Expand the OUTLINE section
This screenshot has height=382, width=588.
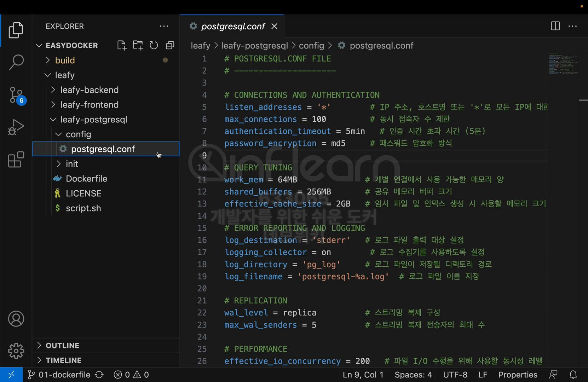tap(106, 346)
